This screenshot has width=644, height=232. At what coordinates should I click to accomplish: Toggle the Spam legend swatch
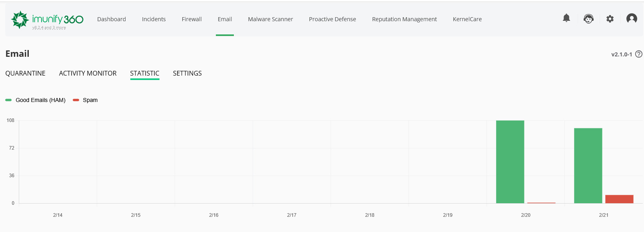click(76, 100)
